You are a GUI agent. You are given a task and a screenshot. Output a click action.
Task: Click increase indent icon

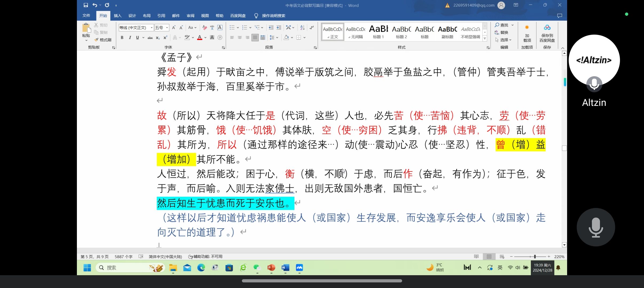[x=279, y=27]
